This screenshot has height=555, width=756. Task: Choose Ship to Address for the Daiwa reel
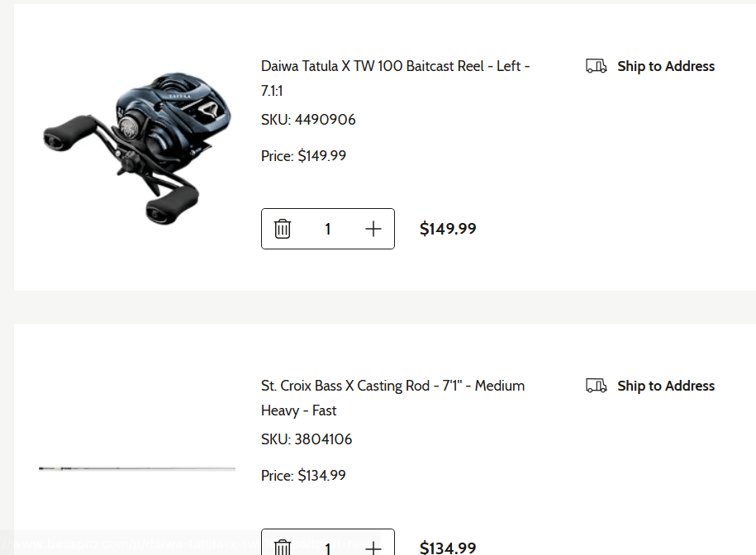(x=665, y=66)
